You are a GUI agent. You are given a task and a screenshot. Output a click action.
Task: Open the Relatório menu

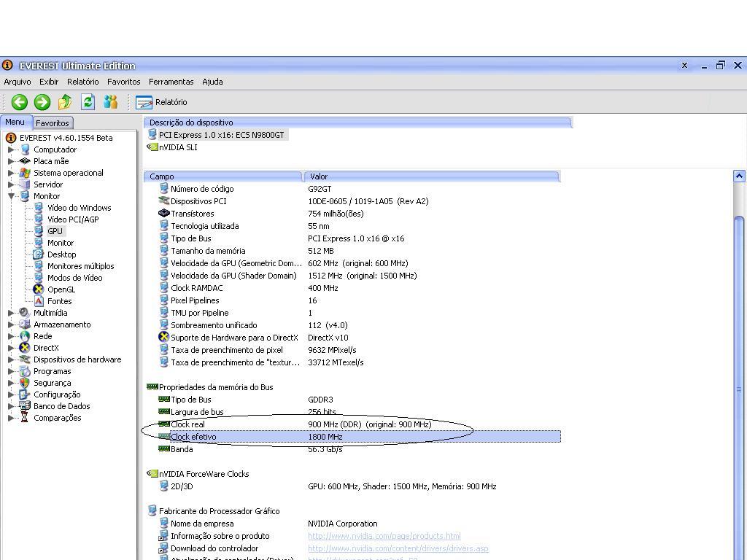tap(83, 82)
